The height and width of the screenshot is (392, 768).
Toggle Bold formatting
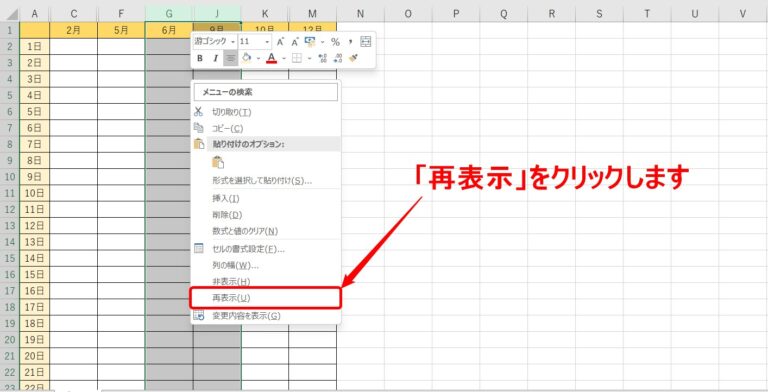[200, 58]
